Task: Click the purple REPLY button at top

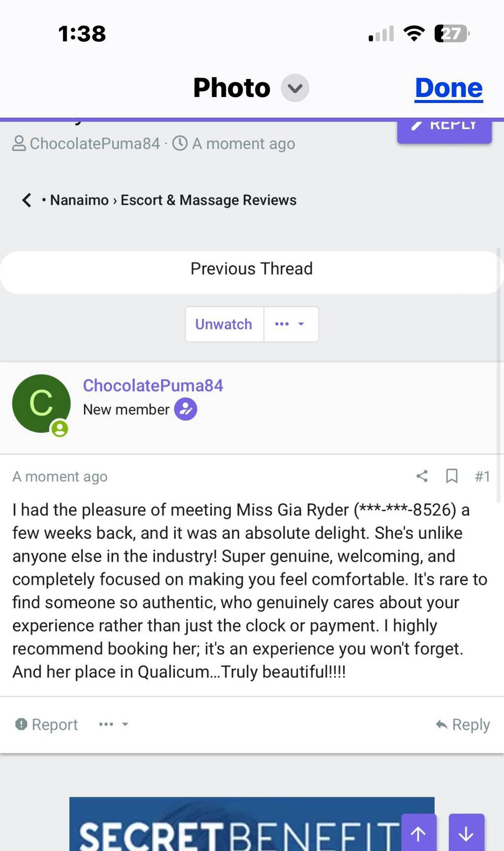Action: click(444, 128)
